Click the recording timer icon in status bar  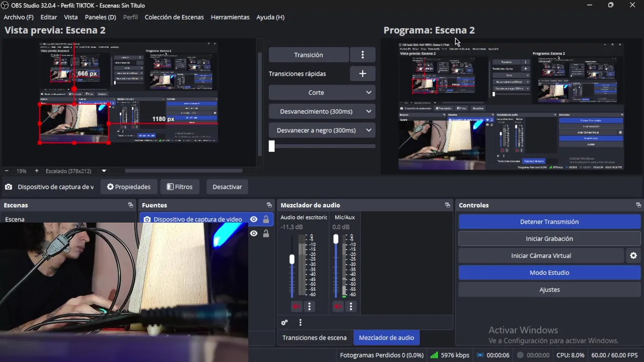tap(520, 355)
